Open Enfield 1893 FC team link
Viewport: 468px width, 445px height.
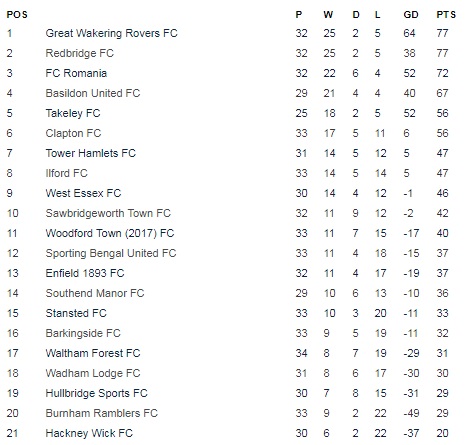[85, 273]
